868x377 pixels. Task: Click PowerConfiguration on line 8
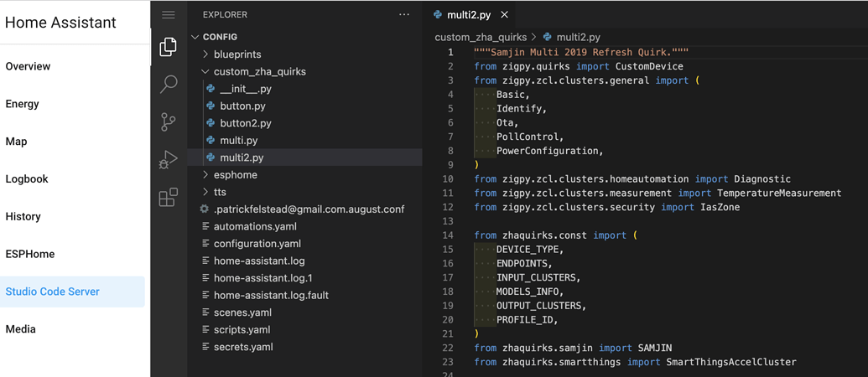coord(549,150)
